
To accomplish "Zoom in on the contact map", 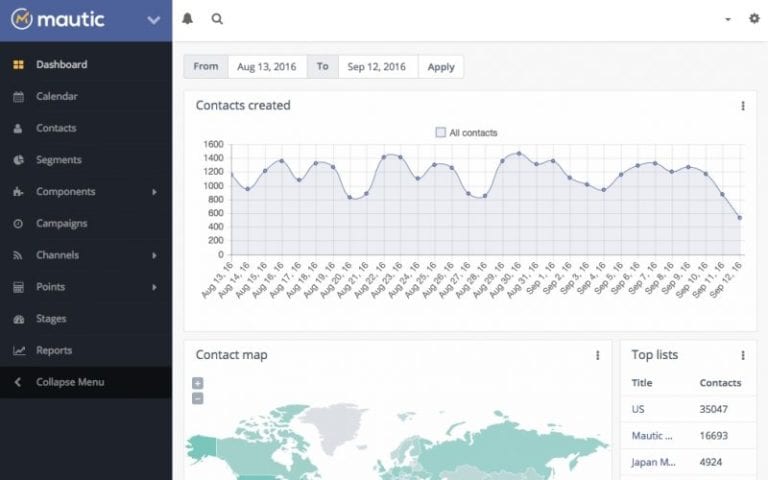I will [x=197, y=383].
